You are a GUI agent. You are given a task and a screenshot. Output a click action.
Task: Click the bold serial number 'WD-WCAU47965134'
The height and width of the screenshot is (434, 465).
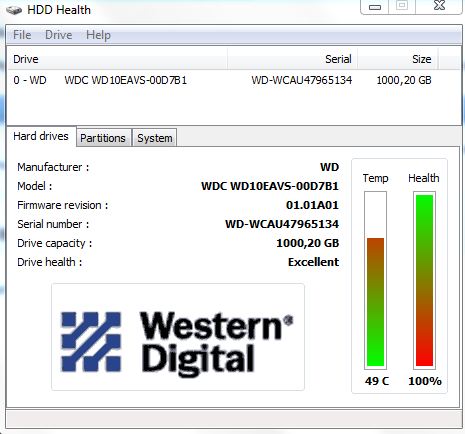pyautogui.click(x=282, y=224)
